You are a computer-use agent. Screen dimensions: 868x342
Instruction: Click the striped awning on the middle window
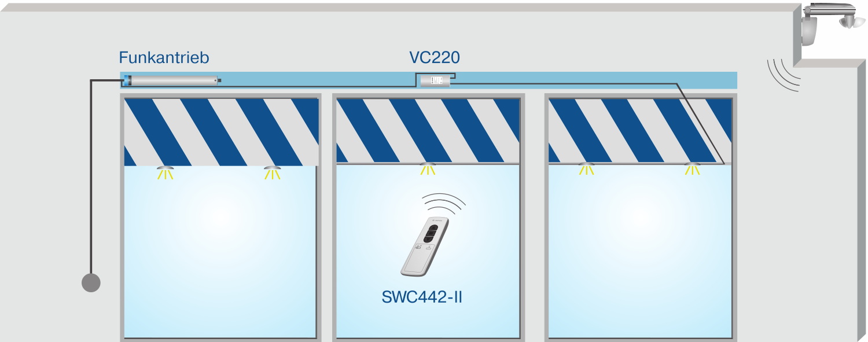(428, 131)
